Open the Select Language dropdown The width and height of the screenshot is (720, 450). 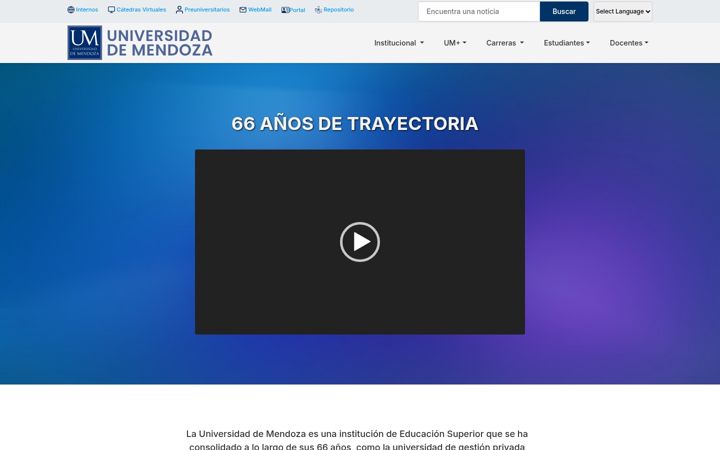click(623, 11)
